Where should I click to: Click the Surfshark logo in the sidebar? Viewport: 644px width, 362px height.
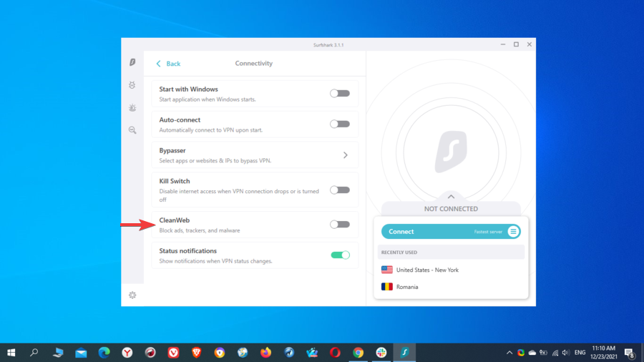[x=132, y=63]
